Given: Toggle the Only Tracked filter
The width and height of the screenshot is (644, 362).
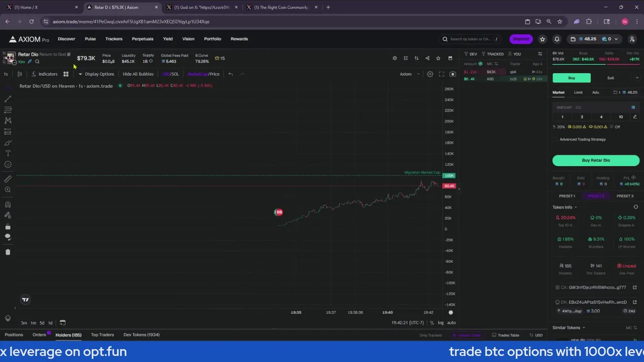Looking at the screenshot, I should 431,335.
